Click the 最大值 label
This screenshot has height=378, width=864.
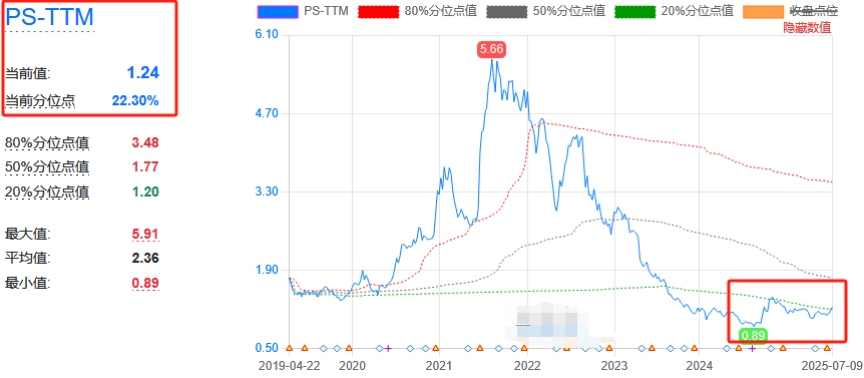tap(27, 234)
